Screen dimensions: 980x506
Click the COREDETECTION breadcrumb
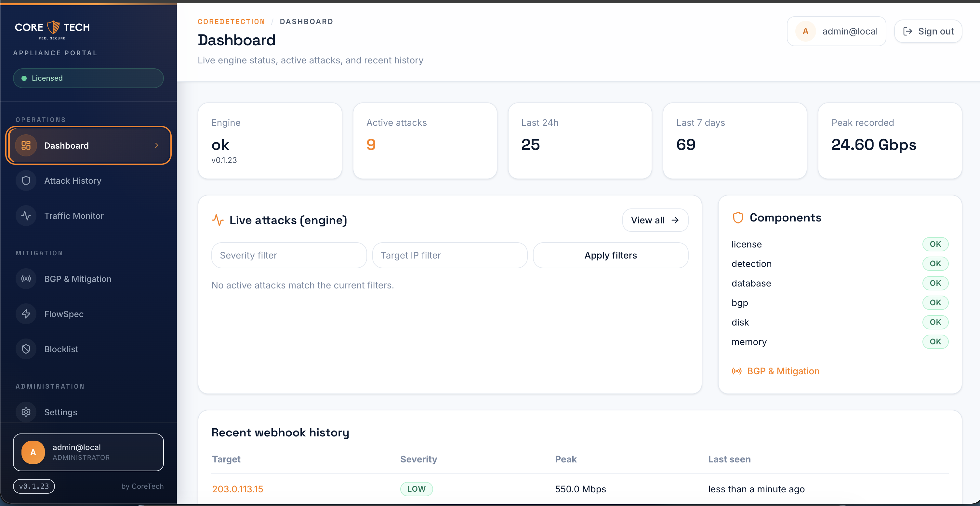tap(231, 22)
